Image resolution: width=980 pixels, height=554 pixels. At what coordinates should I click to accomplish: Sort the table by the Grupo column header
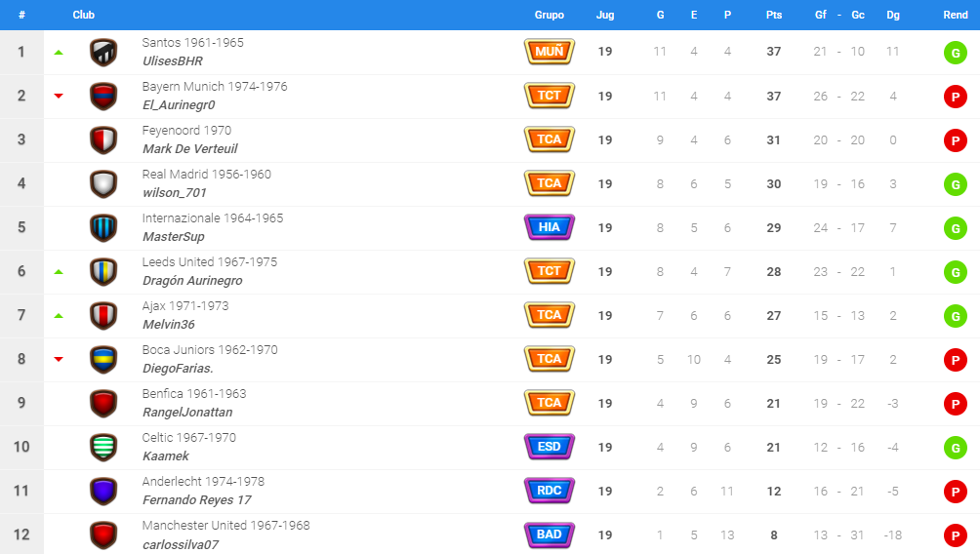point(550,15)
